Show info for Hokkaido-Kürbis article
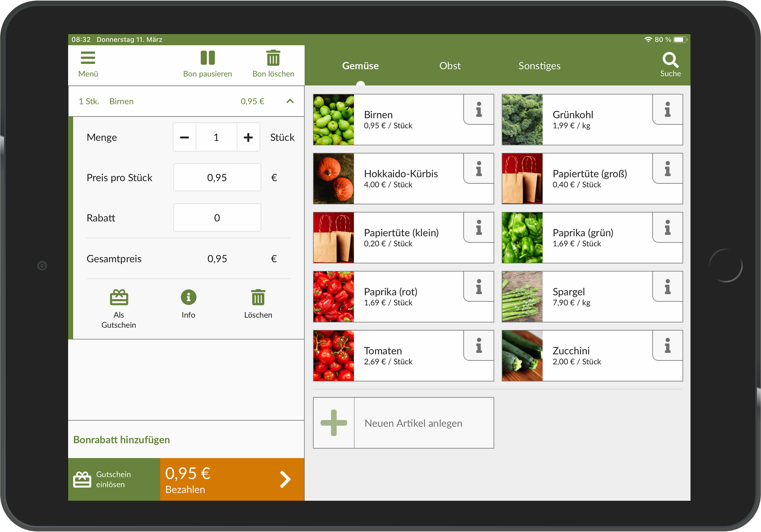This screenshot has width=761, height=532. click(479, 169)
